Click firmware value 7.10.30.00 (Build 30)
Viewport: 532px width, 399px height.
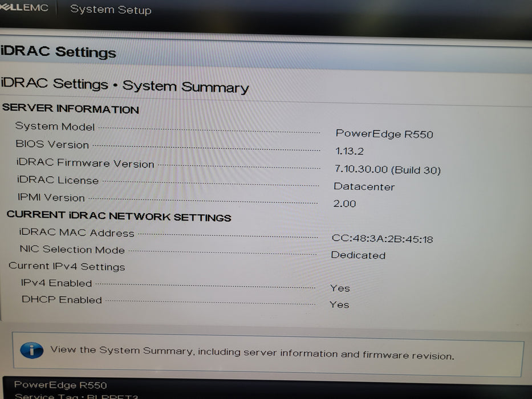tap(388, 169)
